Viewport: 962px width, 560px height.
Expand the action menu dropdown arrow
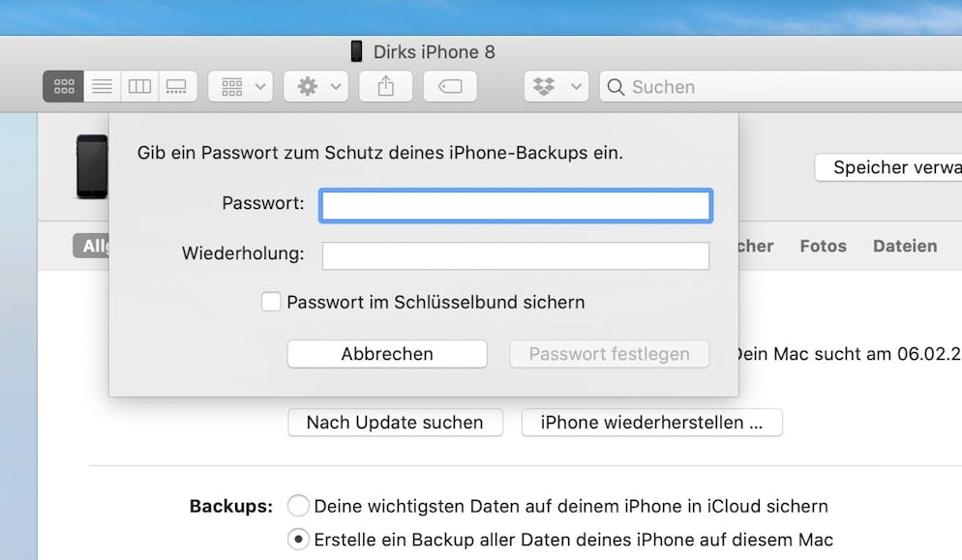click(x=336, y=86)
